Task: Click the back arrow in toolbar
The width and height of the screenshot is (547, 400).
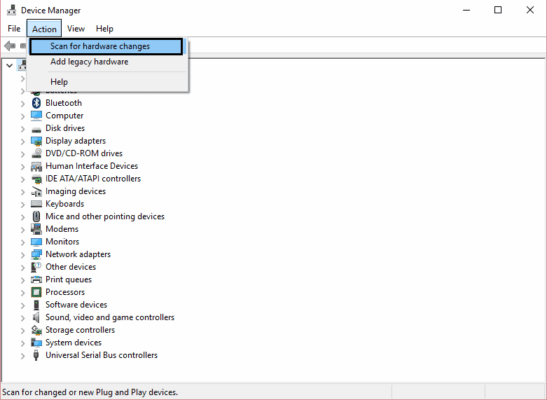Action: [x=10, y=46]
